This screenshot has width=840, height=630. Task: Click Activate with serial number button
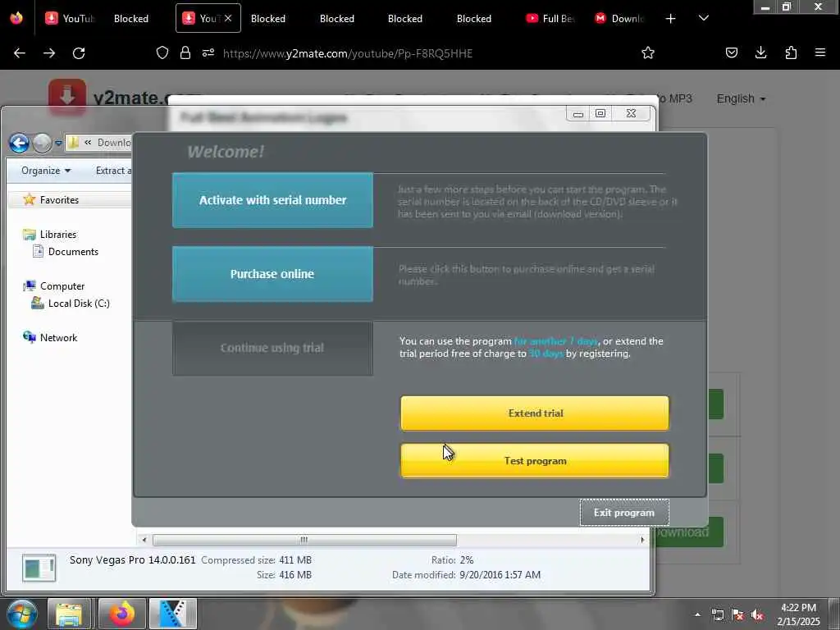(272, 200)
